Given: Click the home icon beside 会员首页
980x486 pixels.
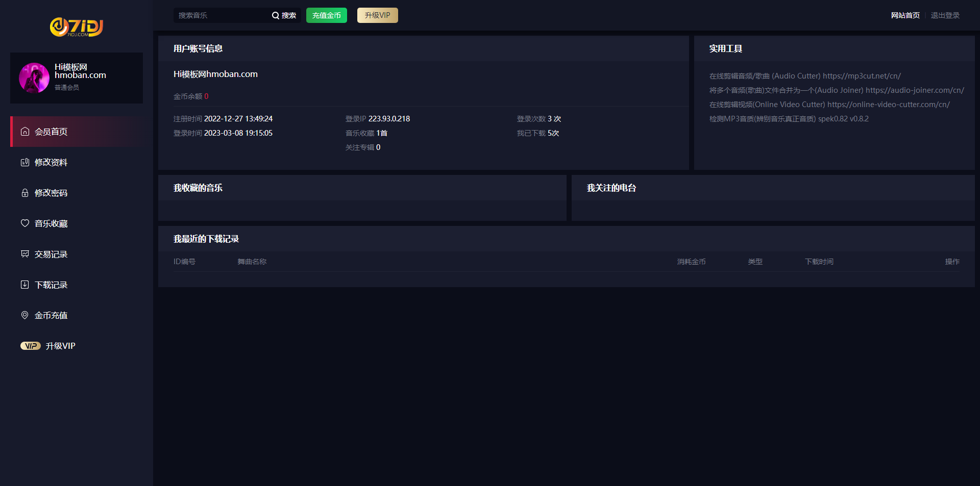Looking at the screenshot, I should [25, 132].
